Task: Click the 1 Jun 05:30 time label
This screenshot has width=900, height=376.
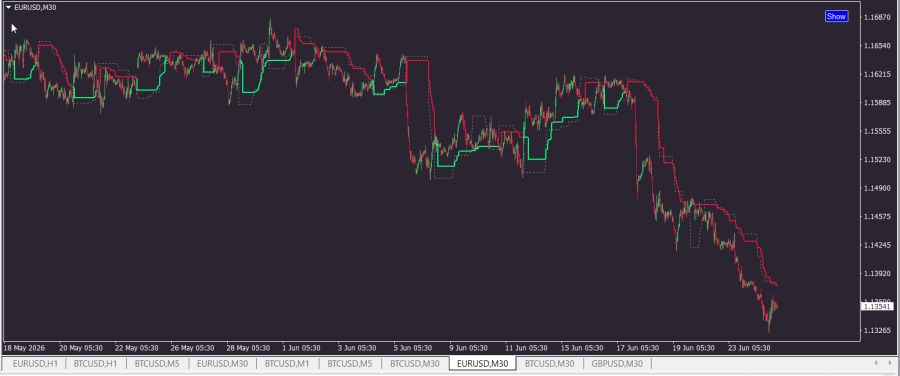Action: (302, 348)
